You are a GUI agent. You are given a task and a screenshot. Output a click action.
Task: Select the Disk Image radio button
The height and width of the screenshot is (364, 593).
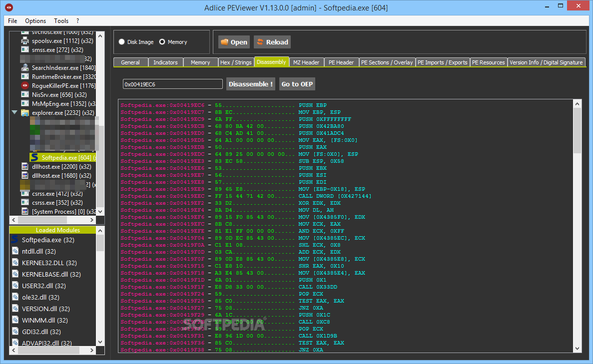122,42
